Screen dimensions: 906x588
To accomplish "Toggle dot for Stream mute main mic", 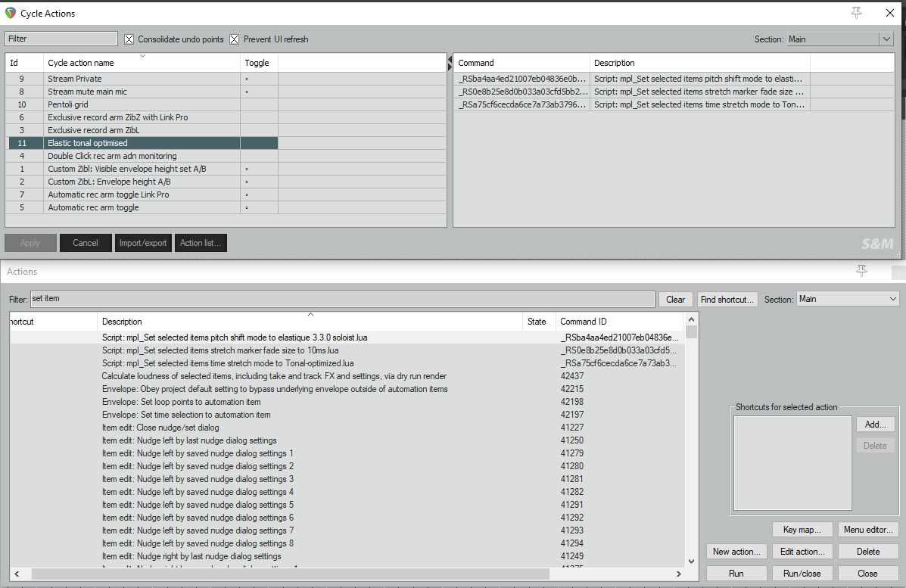I will pos(247,92).
